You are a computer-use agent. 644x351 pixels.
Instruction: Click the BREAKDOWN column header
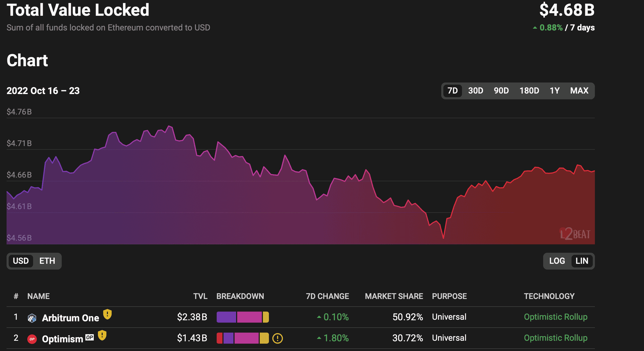point(240,296)
